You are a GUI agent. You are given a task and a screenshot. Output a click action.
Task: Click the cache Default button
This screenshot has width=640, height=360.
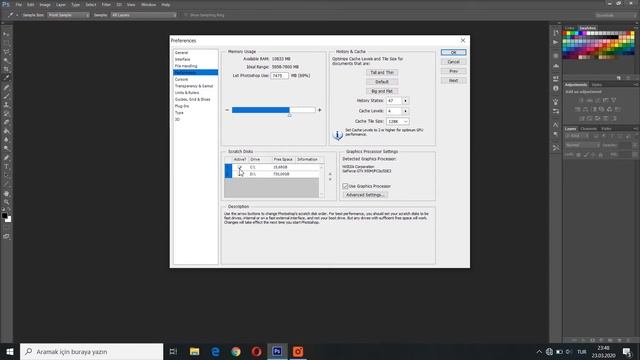[382, 82]
